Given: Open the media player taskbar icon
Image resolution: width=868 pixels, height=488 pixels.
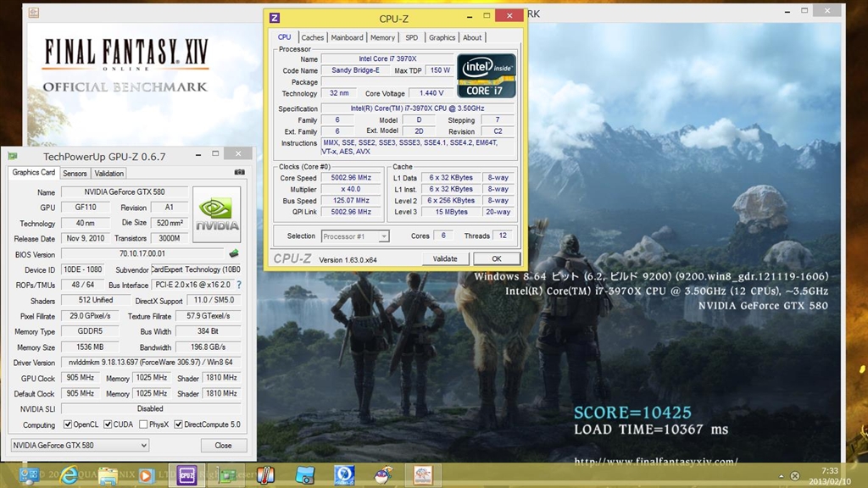Looking at the screenshot, I should (x=146, y=475).
